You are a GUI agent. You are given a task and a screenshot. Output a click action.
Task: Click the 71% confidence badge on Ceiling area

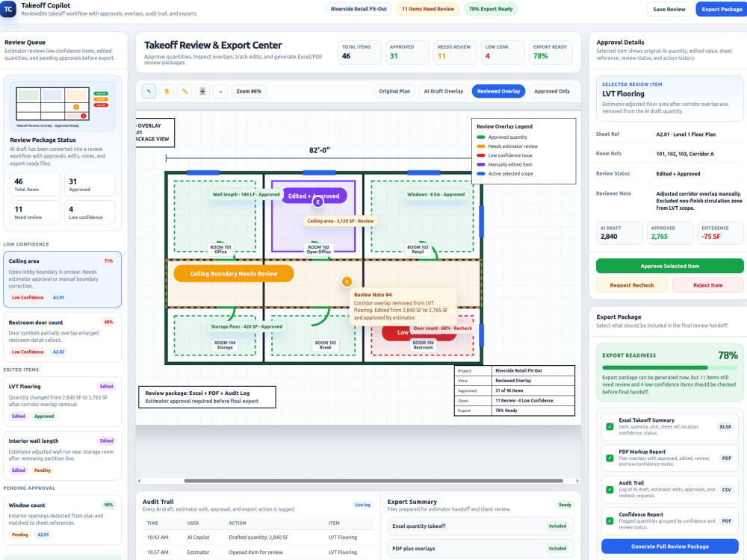(108, 261)
